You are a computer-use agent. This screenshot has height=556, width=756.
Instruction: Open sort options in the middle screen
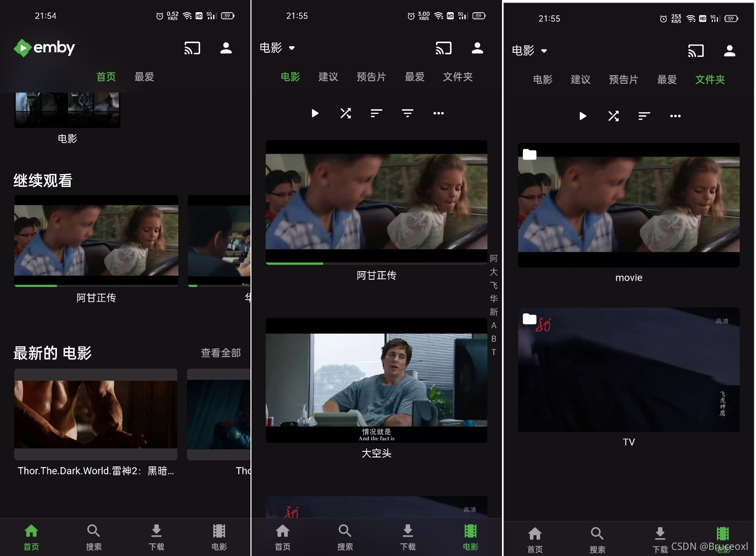click(x=376, y=113)
